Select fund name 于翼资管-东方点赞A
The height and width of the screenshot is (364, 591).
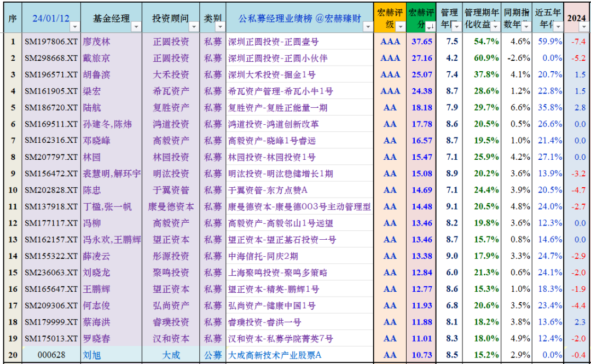(300, 190)
